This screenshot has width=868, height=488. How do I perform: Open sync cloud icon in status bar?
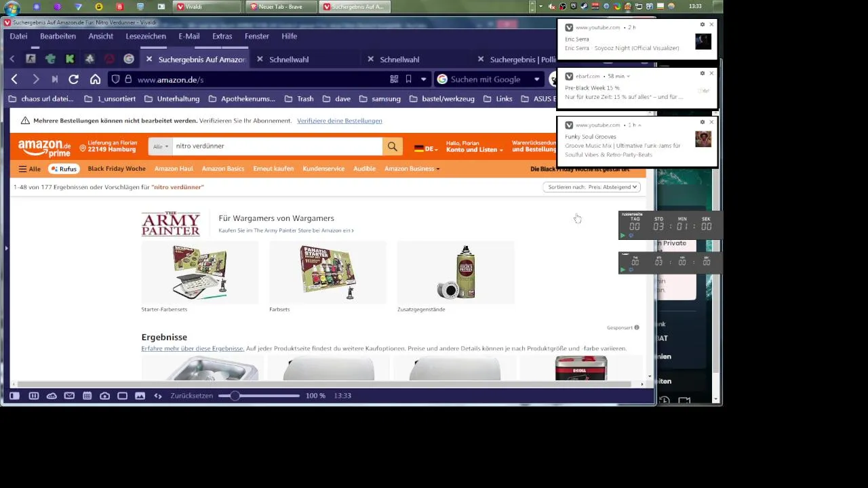pos(52,396)
